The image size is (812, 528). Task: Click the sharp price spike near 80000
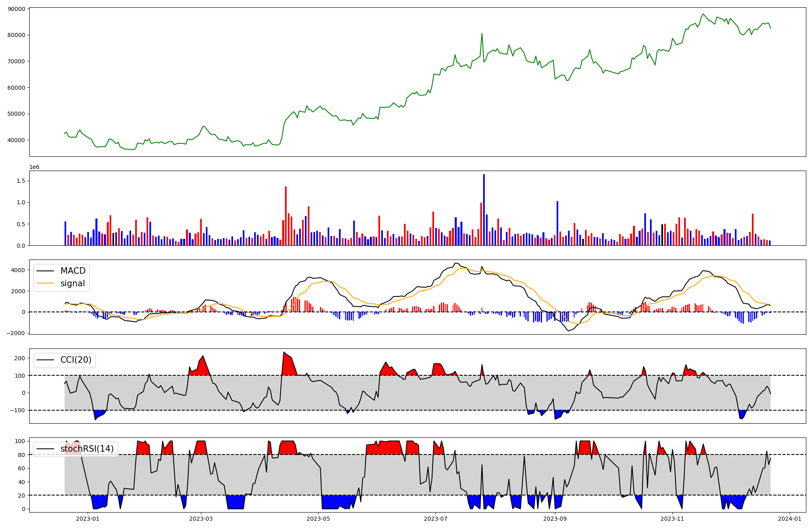[482, 34]
